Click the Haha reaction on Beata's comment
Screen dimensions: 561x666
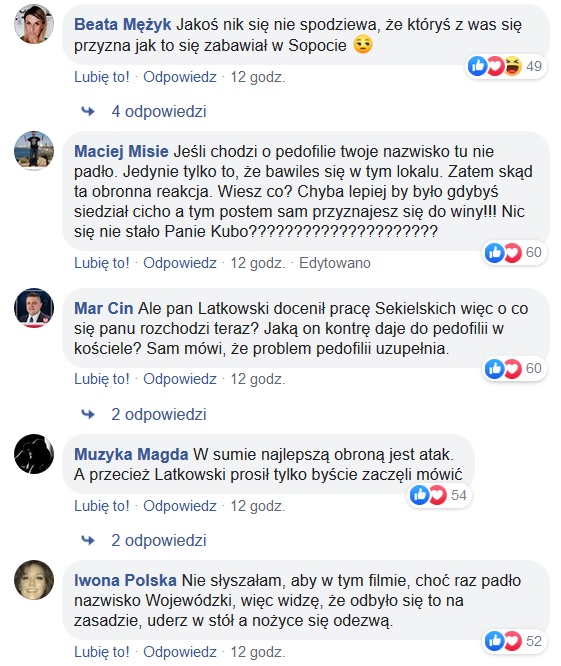pyautogui.click(x=513, y=66)
